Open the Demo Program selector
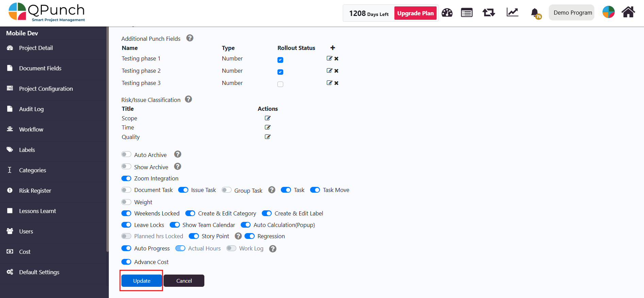The height and width of the screenshot is (298, 644). click(572, 13)
